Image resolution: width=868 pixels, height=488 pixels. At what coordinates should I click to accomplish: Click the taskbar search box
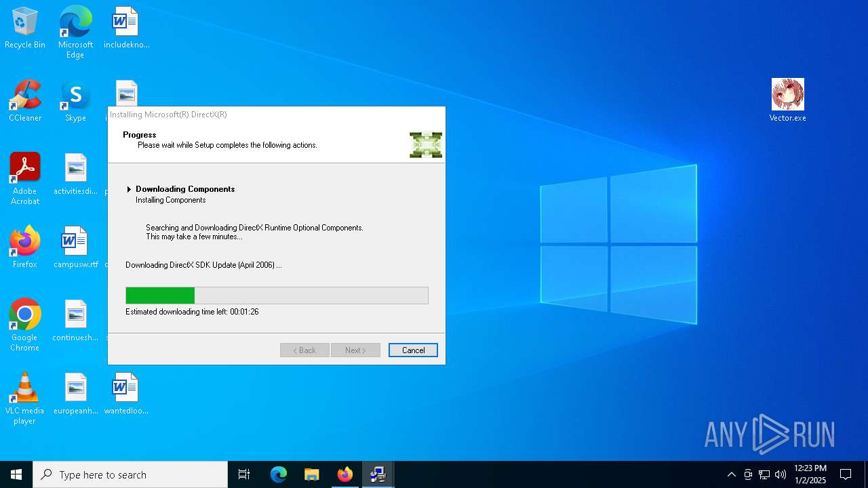130,474
